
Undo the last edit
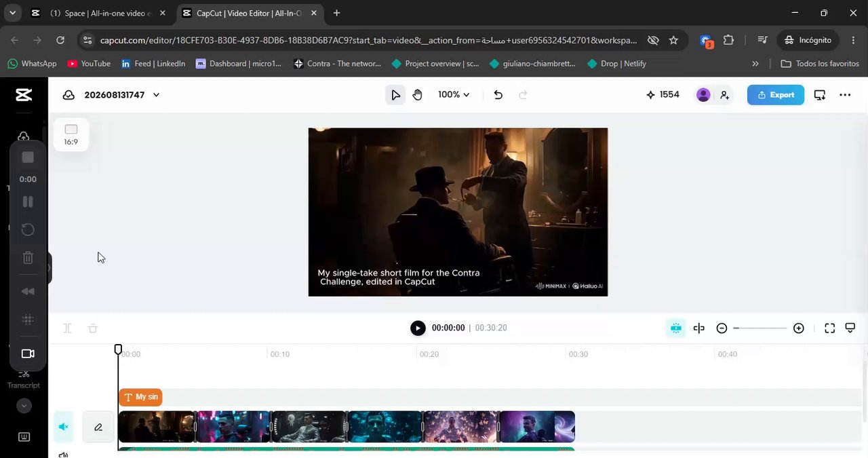point(498,95)
